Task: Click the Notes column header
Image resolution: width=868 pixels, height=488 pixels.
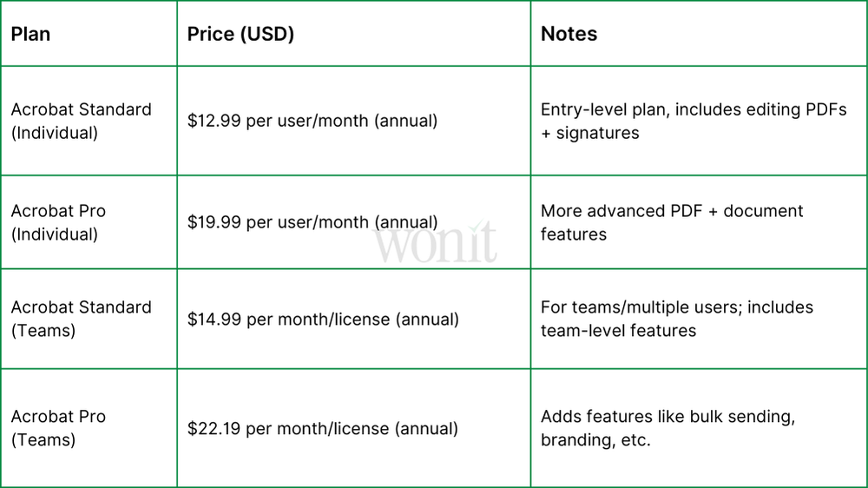Action: point(569,34)
